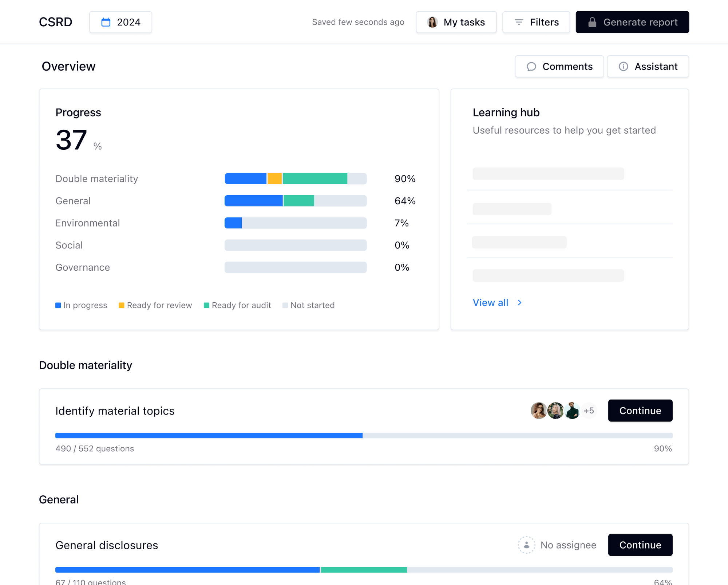Click the Ready for review legend swatch
This screenshot has height=585, width=728.
click(122, 305)
